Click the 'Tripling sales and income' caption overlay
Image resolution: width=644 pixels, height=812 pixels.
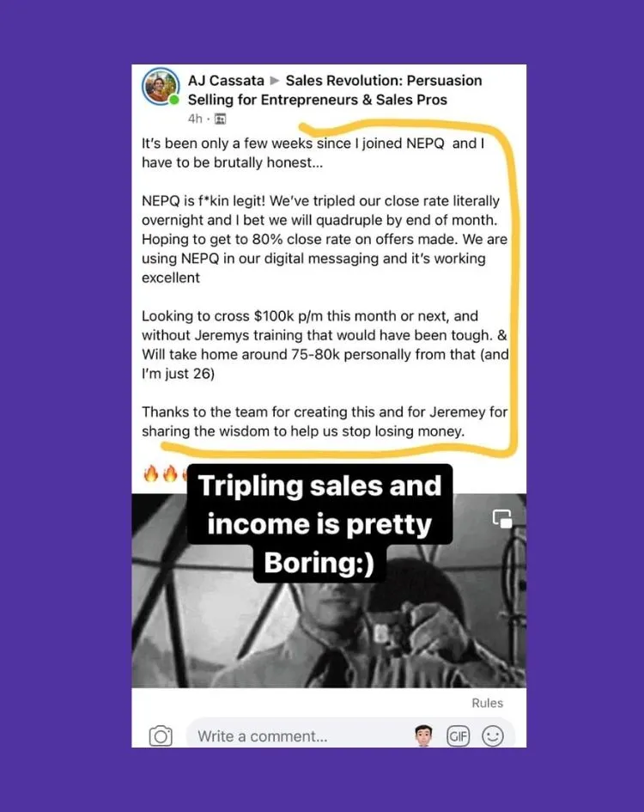click(319, 523)
